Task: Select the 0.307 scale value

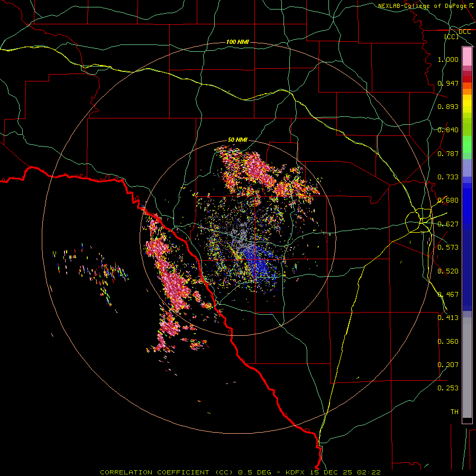Action: [448, 365]
